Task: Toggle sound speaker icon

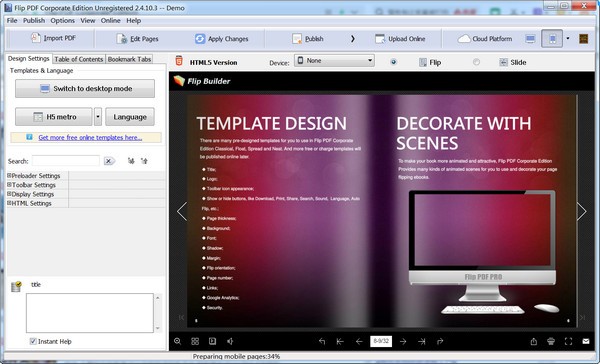Action: pyautogui.click(x=230, y=341)
